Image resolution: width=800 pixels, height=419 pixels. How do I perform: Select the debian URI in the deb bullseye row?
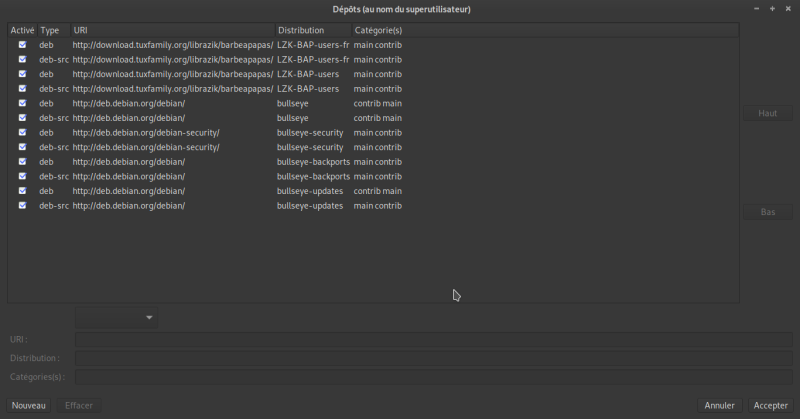coord(129,103)
